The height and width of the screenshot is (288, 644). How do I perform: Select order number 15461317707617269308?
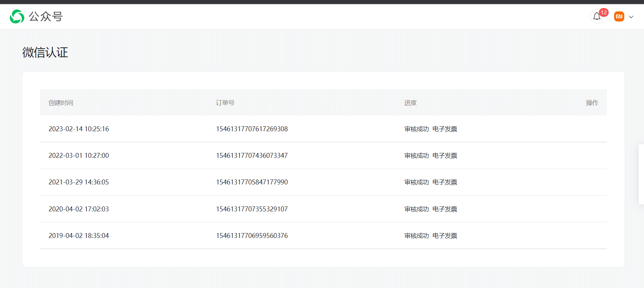[x=252, y=129]
